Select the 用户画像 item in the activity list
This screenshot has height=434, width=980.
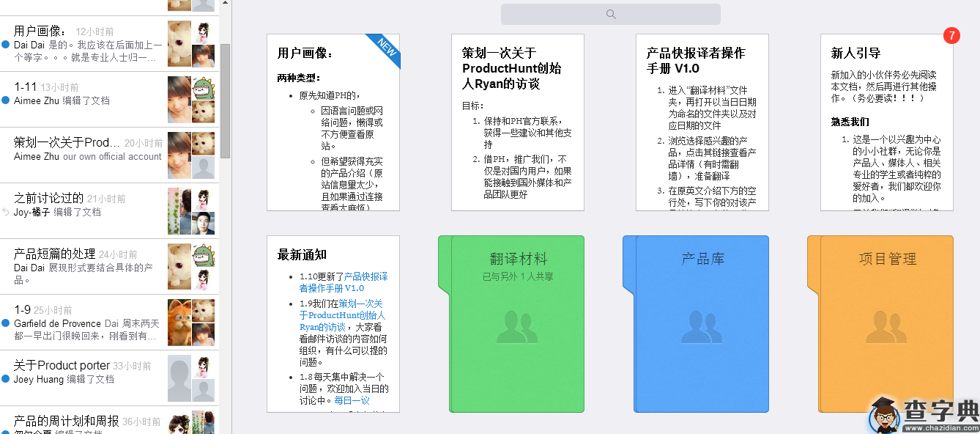tap(110, 44)
